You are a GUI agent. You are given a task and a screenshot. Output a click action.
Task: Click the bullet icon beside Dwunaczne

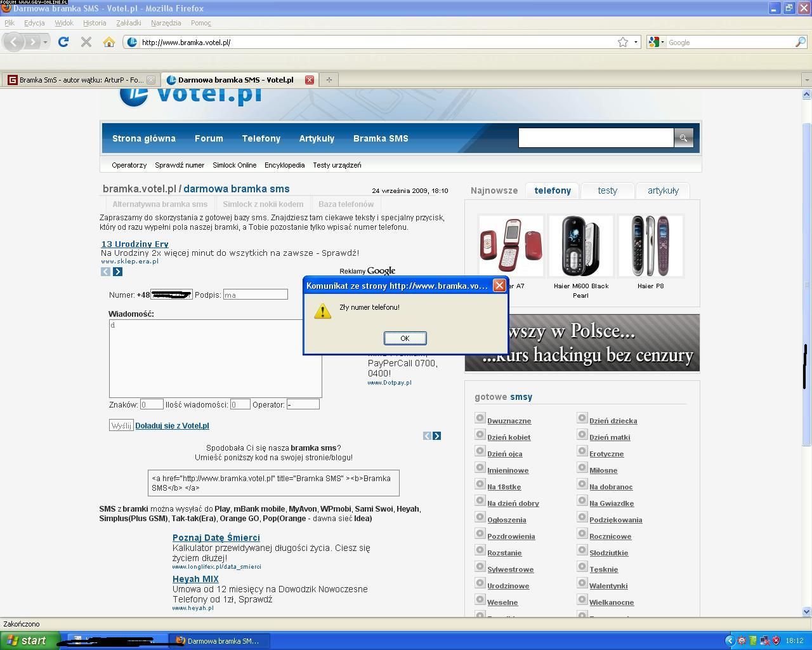480,418
